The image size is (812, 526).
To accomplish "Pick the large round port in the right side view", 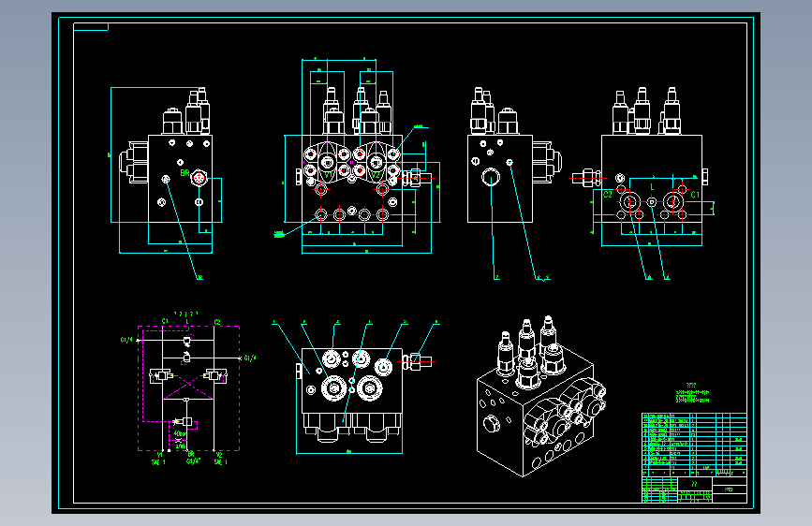I will 491,178.
